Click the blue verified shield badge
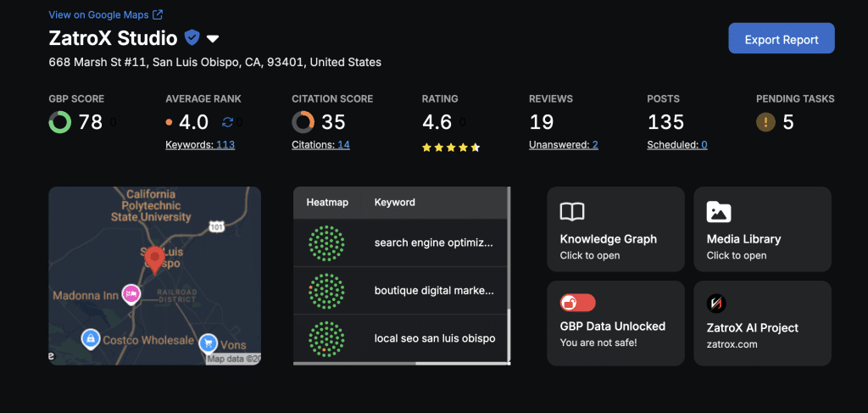Screen dimensions: 868x413 coord(192,37)
